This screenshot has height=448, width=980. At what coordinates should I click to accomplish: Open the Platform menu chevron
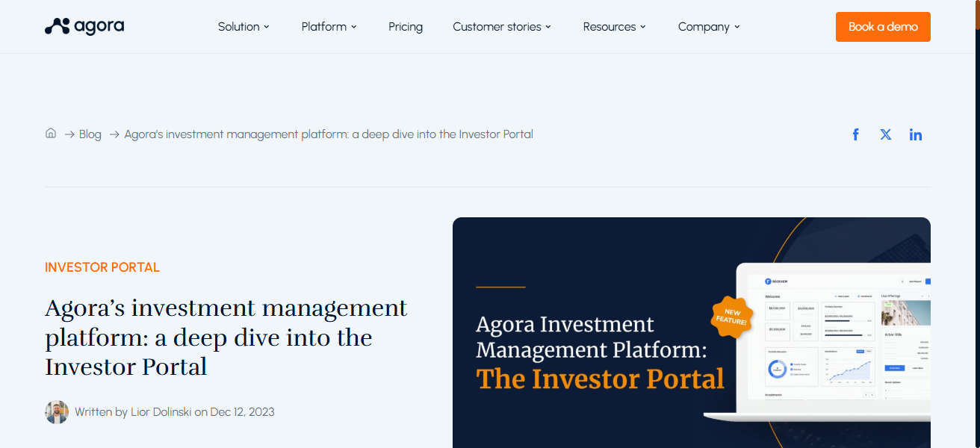click(x=354, y=26)
